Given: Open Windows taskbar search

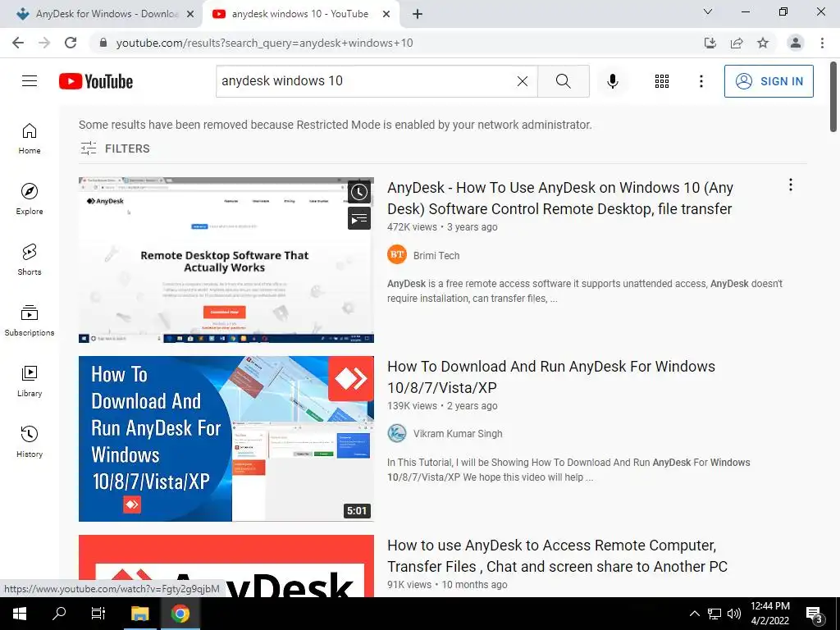Looking at the screenshot, I should pos(59,614).
